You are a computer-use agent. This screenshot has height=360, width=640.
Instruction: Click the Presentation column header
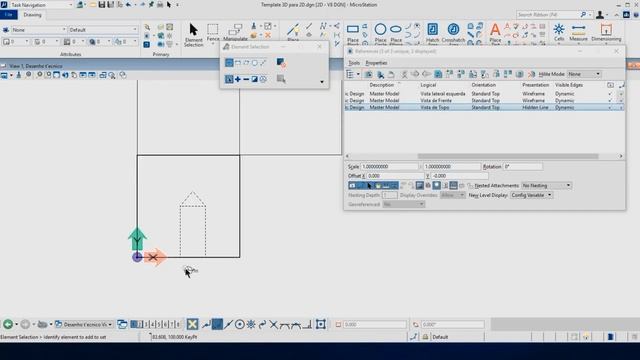(x=536, y=85)
